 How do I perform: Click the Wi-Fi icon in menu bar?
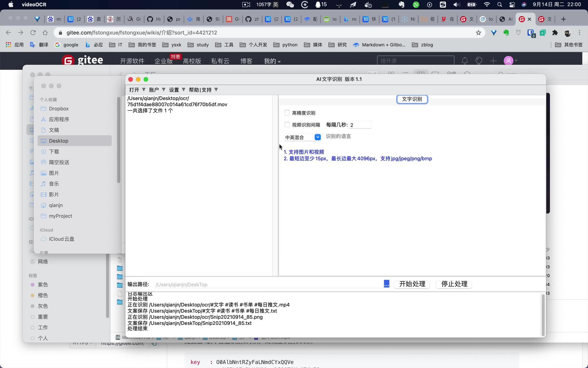(x=487, y=4)
